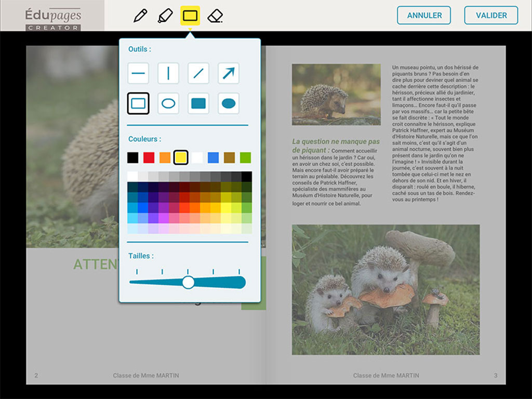This screenshot has width=532, height=399.
Task: Select the pencil drawing tool
Action: 140,16
